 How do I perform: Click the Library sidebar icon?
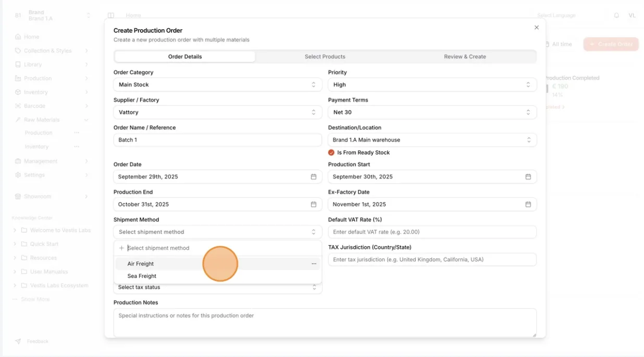(x=18, y=65)
